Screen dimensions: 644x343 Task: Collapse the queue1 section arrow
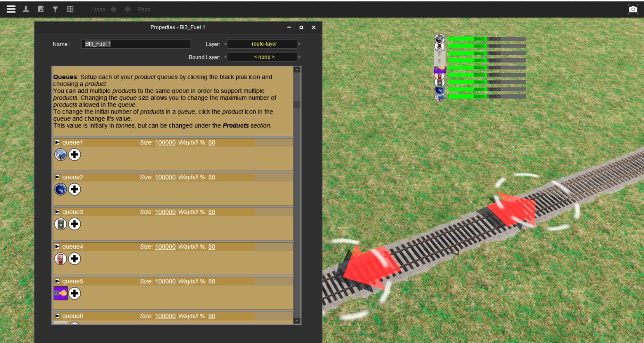coord(57,143)
